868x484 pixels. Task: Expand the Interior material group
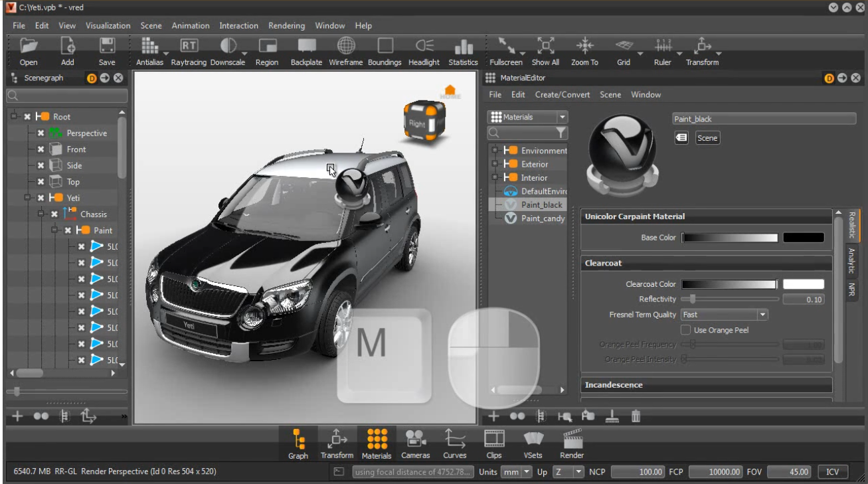point(495,178)
